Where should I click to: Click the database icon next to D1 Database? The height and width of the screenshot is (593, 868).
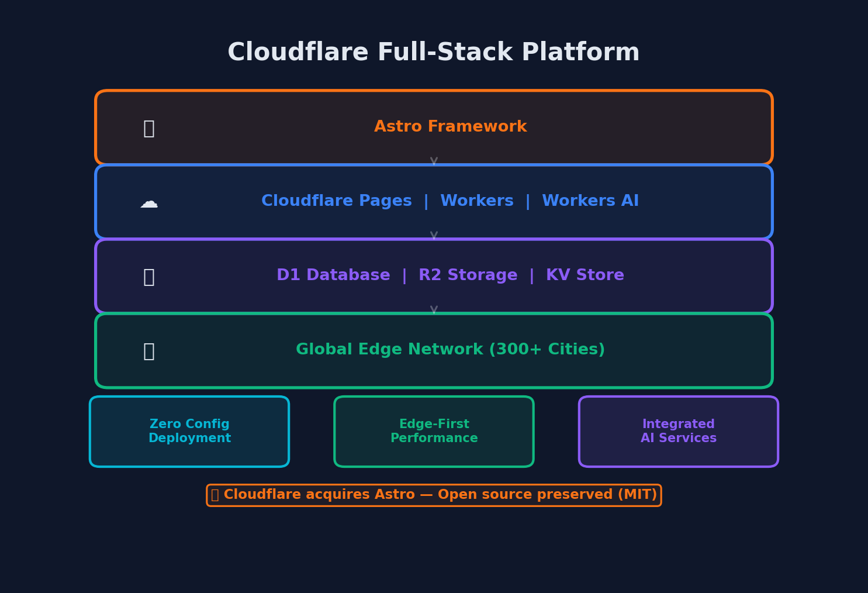pyautogui.click(x=149, y=276)
